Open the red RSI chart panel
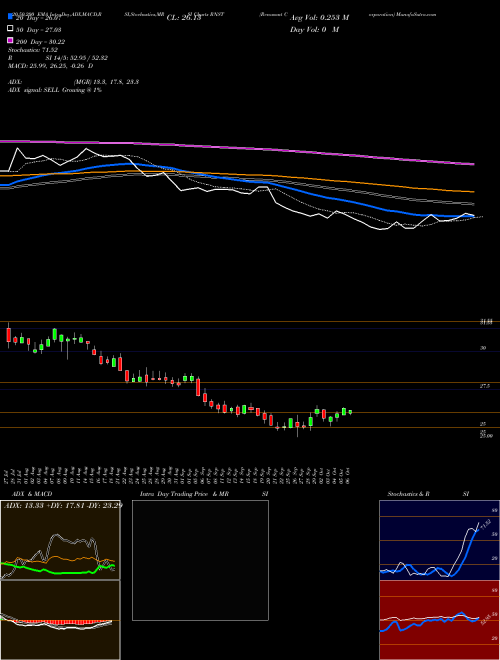Image resolution: width=500 pixels, height=660 pixels. pos(439,620)
